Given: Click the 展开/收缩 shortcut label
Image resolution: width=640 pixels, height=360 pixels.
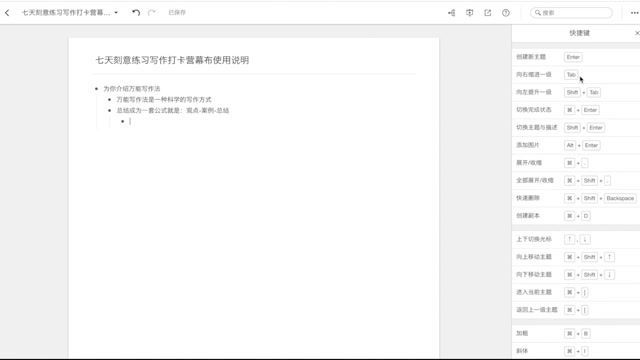Looking at the screenshot, I should pyautogui.click(x=529, y=162).
